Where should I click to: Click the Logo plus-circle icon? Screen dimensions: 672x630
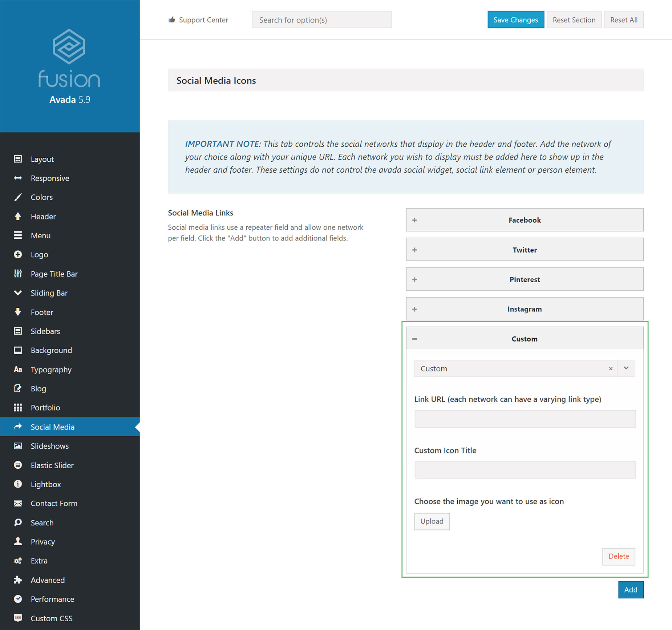pos(18,255)
